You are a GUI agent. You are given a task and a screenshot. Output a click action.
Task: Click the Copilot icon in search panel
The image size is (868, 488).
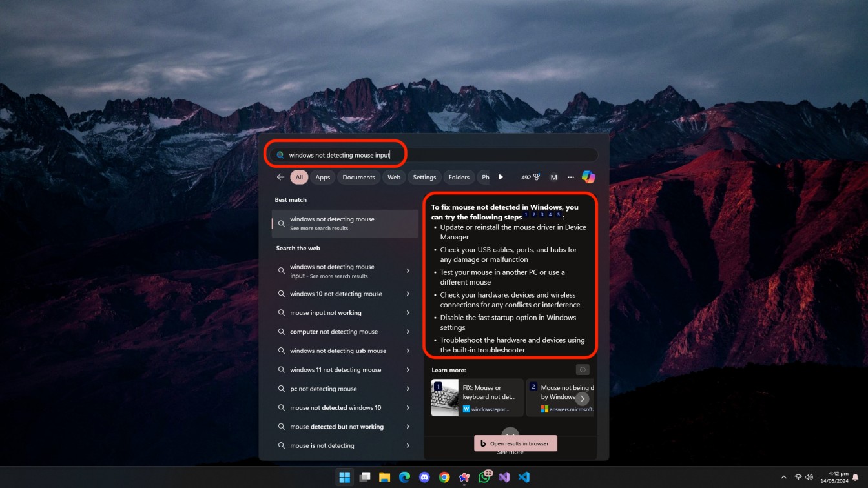point(588,177)
